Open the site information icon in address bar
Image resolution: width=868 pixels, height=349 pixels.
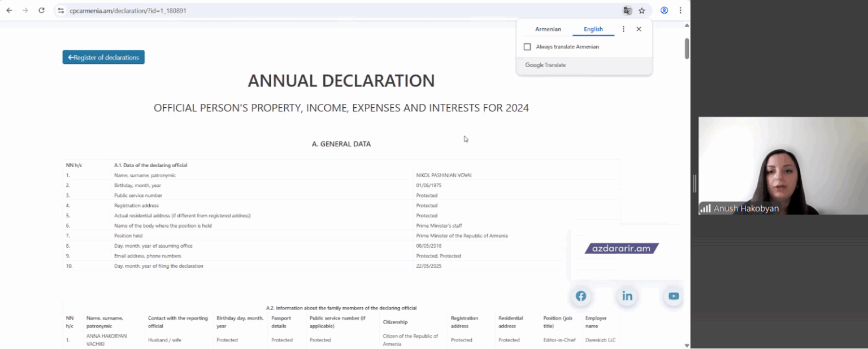(61, 11)
